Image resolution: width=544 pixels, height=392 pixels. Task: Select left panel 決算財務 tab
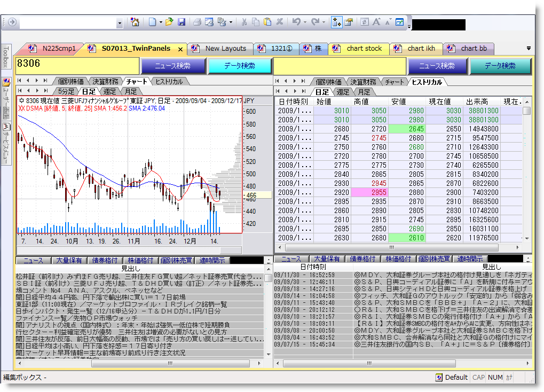pyautogui.click(x=105, y=81)
